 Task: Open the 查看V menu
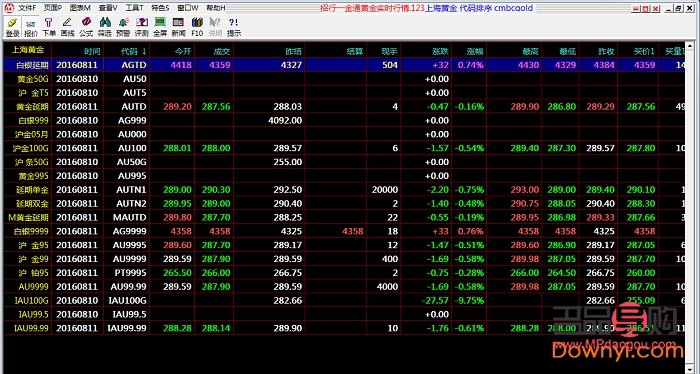[x=108, y=8]
